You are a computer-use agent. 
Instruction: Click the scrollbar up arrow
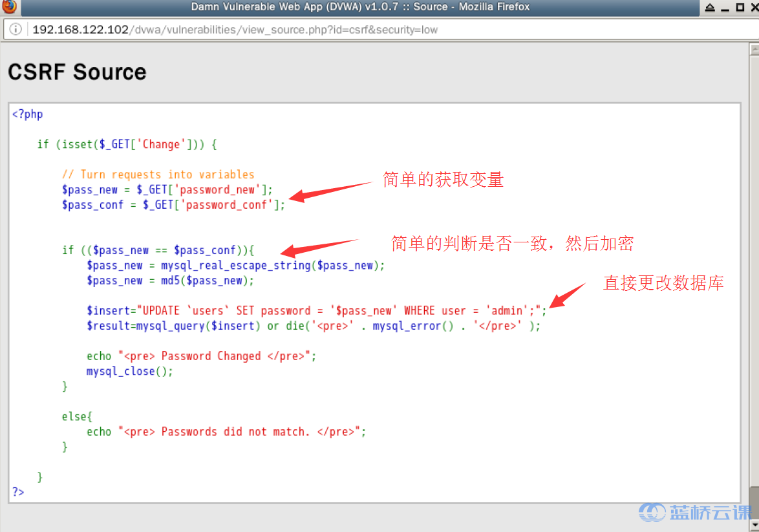pos(754,49)
